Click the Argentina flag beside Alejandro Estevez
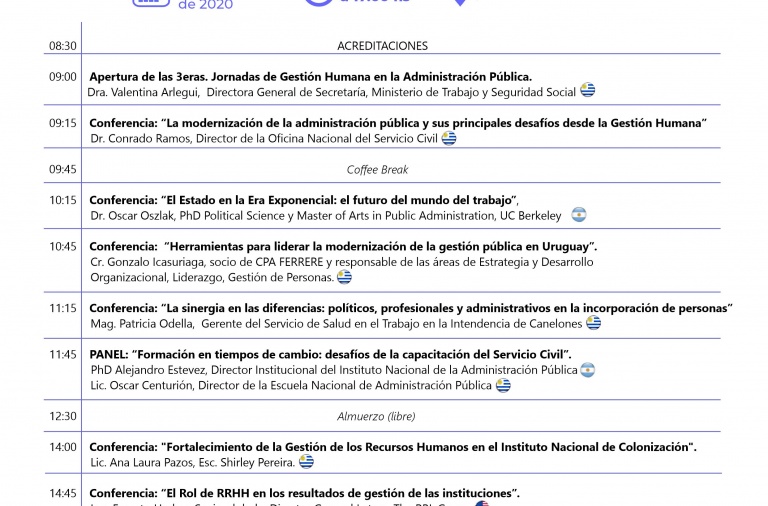The image size is (768, 506). tap(588, 370)
